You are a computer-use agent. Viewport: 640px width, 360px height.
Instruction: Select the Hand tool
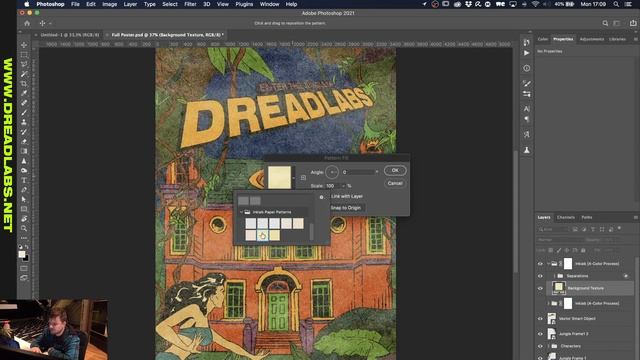24,219
